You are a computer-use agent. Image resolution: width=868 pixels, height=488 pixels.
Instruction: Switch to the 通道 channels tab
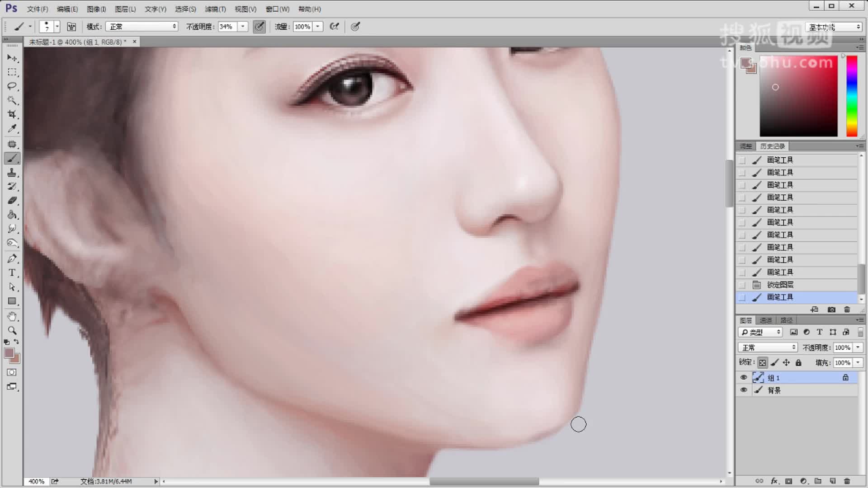click(765, 320)
